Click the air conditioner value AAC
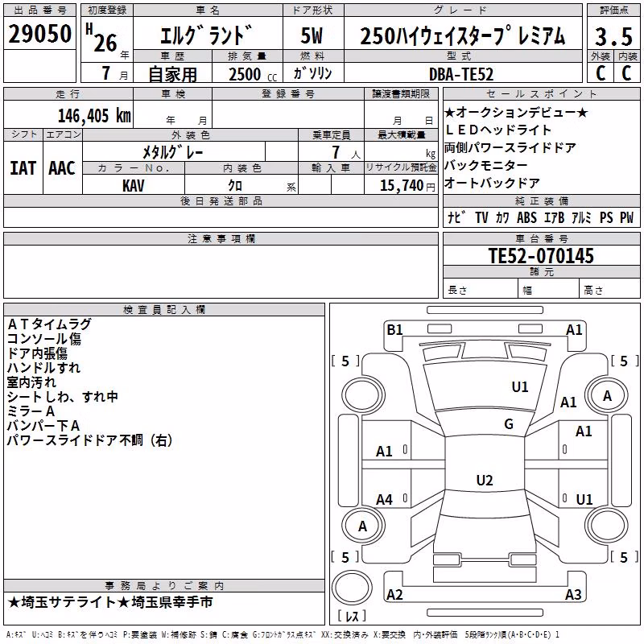This screenshot has height=644, width=644. tap(62, 168)
